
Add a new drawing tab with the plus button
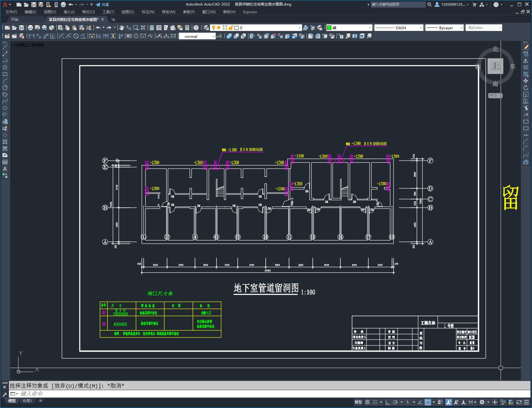113,19
